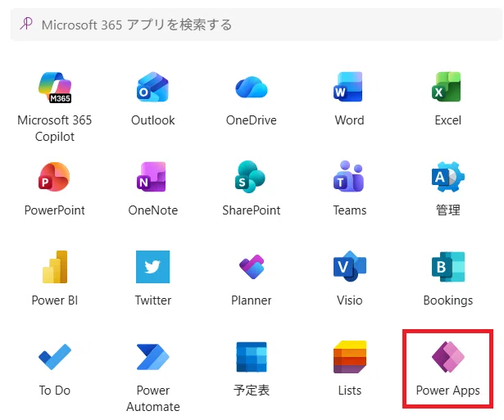Open the Visio app icon
504x420 pixels.
[350, 266]
